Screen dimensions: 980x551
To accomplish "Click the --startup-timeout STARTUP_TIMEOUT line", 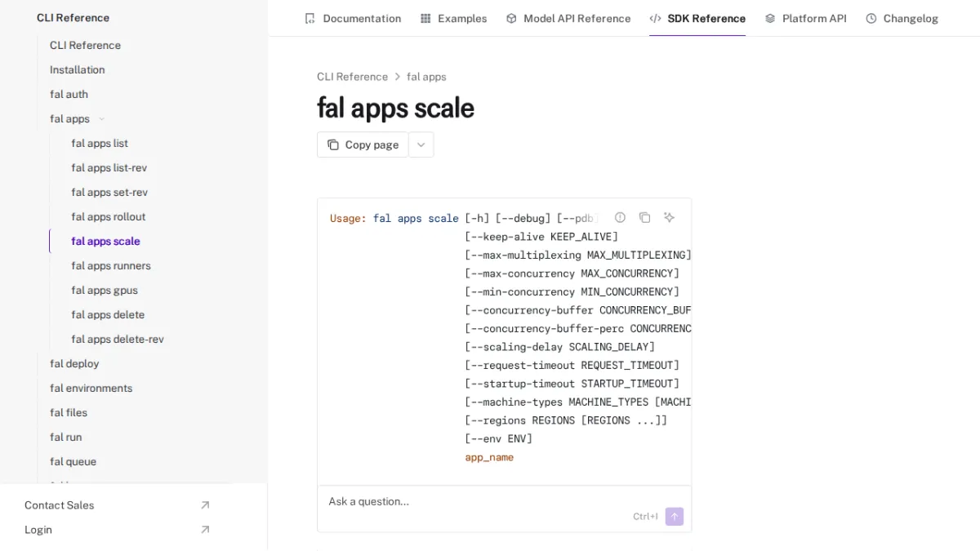I will 572,384.
